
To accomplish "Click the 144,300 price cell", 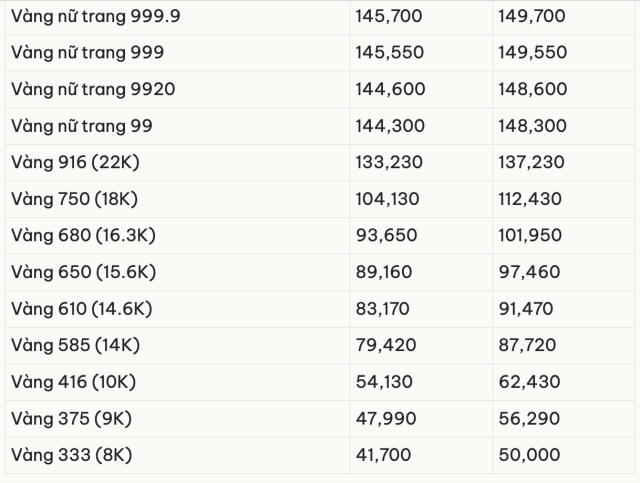I will click(390, 126).
